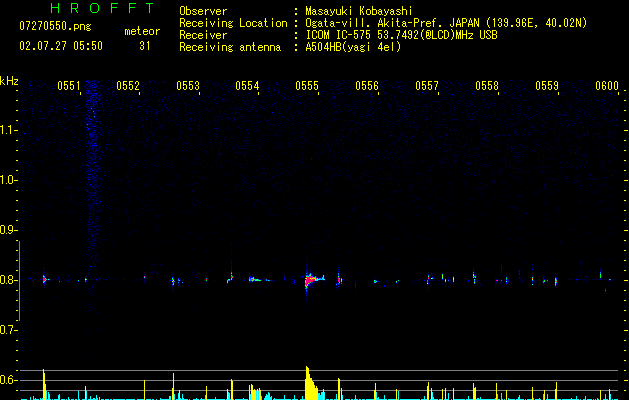Click the HROFFT title text

103,8
